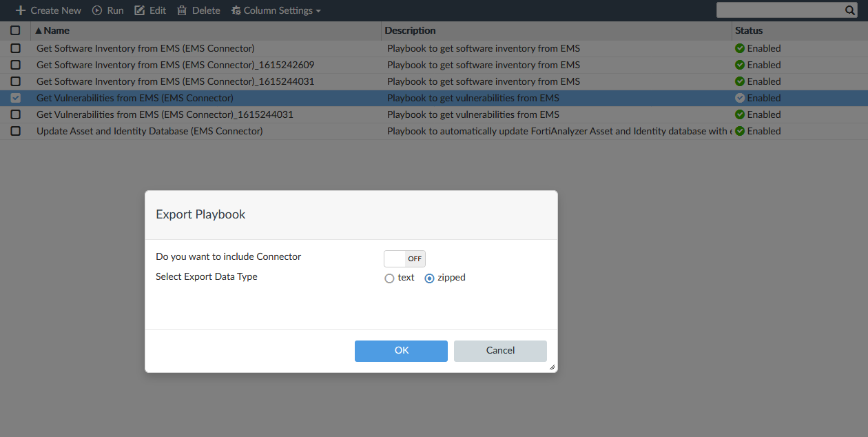868x437 pixels.
Task: Click the dialog resize grip handle
Action: [x=552, y=367]
